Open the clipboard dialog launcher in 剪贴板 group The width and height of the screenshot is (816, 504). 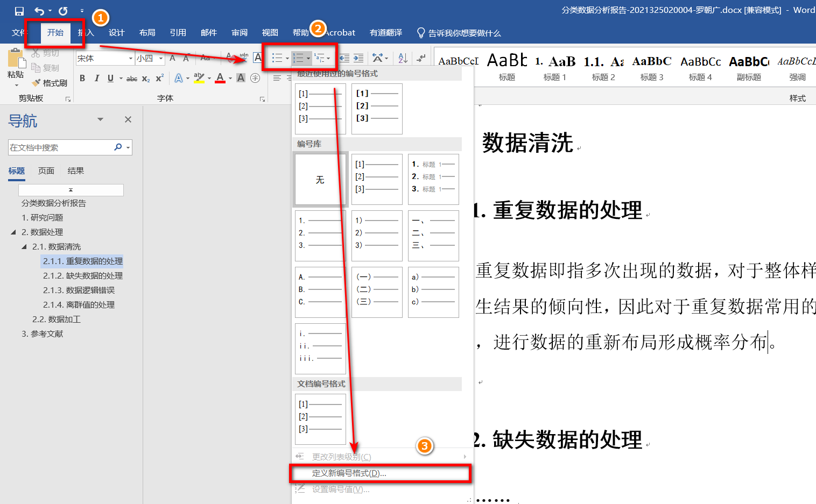tap(68, 99)
